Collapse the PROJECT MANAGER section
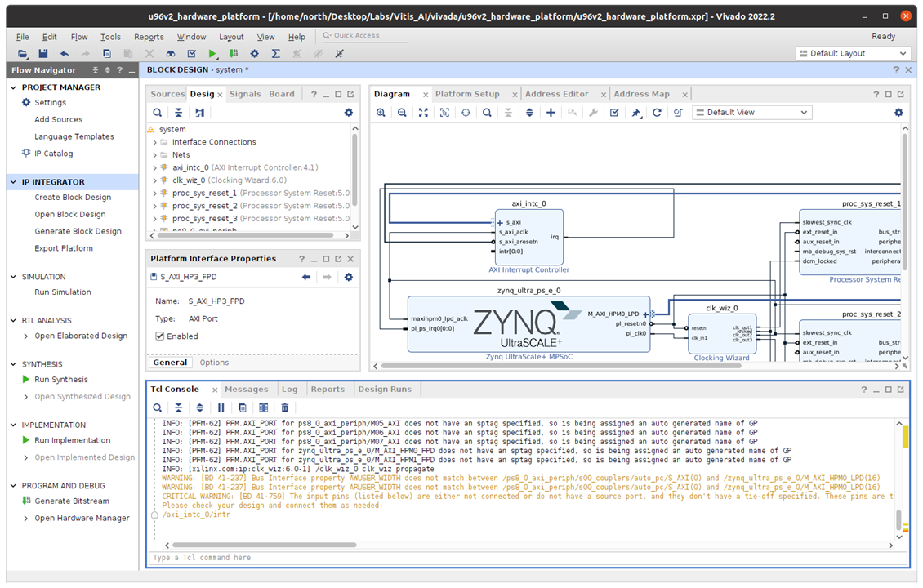 click(14, 87)
